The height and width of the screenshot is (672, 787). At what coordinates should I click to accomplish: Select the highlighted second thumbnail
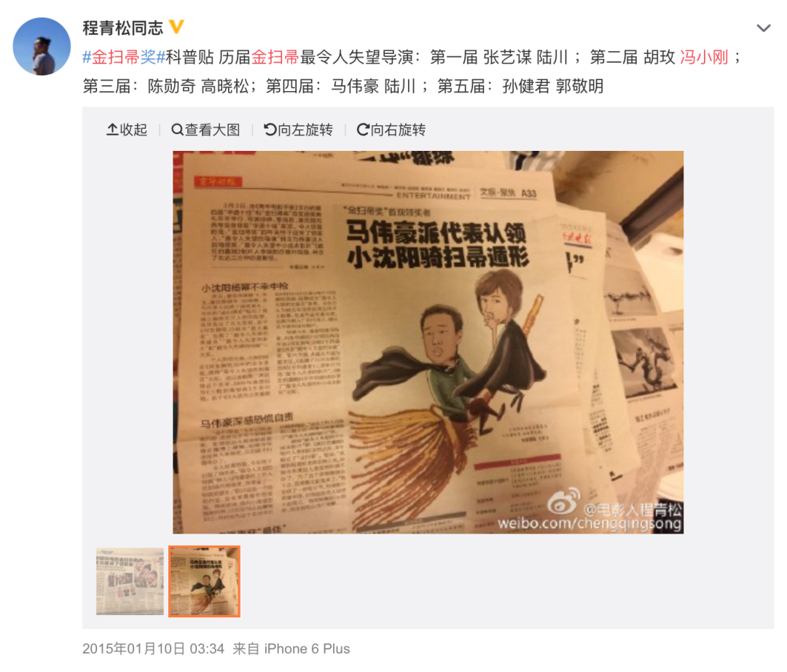[x=204, y=581]
